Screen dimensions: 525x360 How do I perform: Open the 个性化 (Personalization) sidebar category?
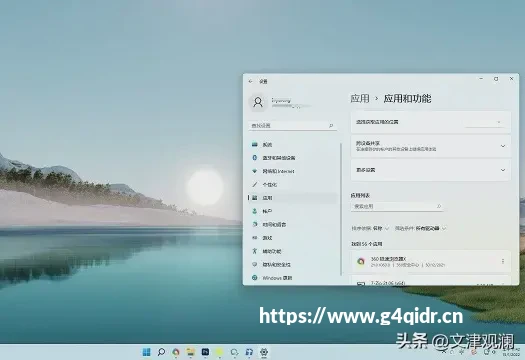293,185
